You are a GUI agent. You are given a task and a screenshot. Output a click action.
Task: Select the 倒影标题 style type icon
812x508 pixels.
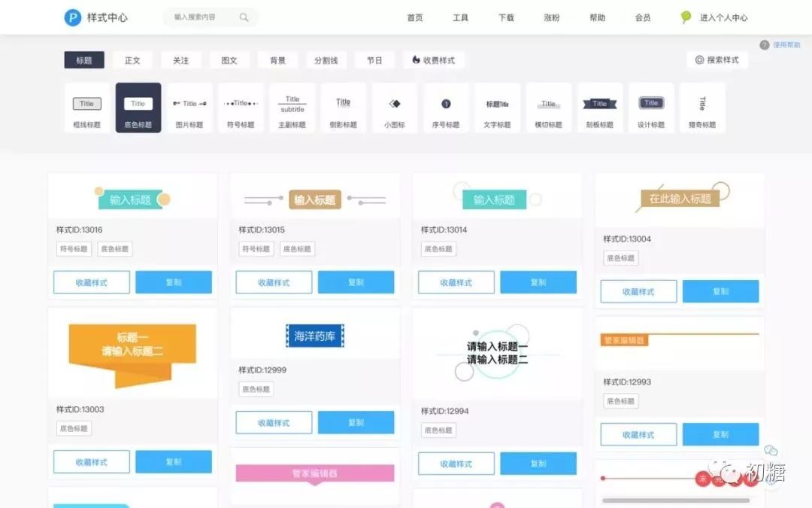click(x=344, y=108)
